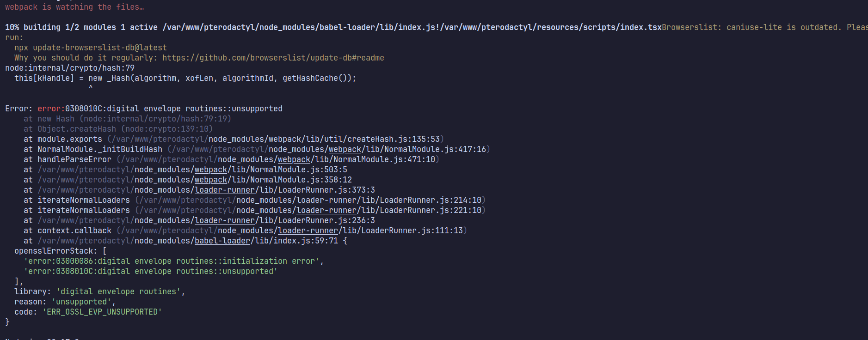Click the ERR_OSSL_EVP_UNSUPPORTED error code text
868x340 pixels.
pyautogui.click(x=102, y=312)
